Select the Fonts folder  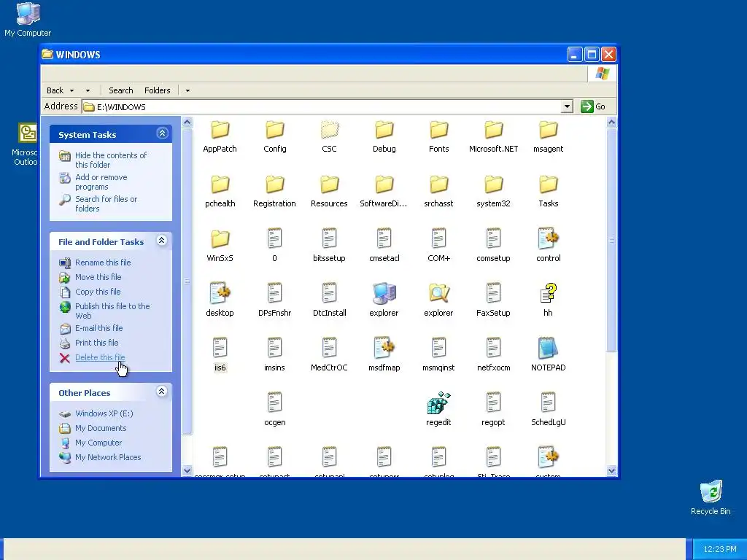tap(438, 136)
